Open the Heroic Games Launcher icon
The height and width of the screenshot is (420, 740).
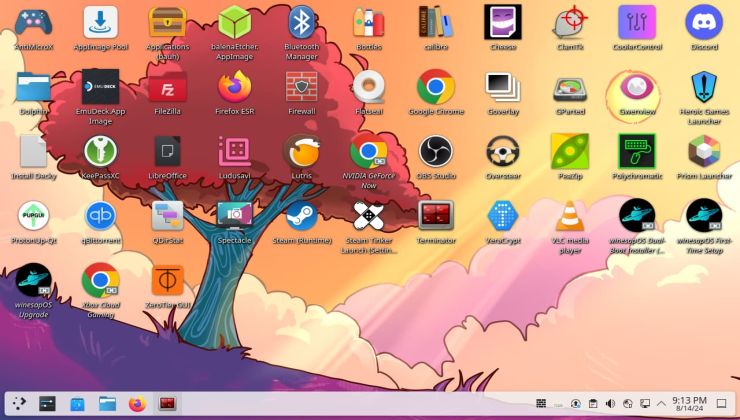point(703,88)
